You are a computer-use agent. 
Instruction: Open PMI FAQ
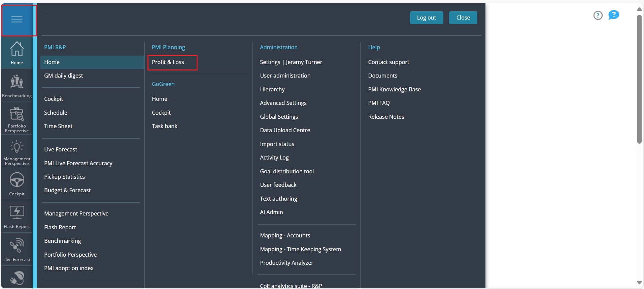pos(379,103)
